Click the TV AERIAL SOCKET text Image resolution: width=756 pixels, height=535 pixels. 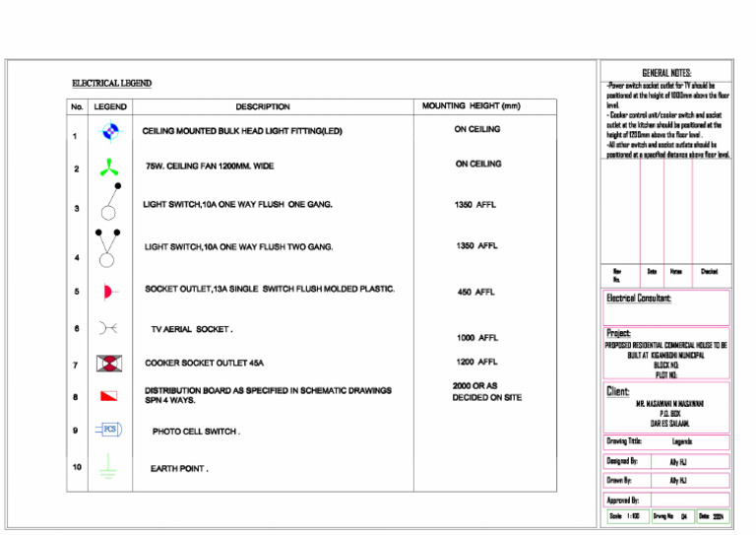[191, 329]
